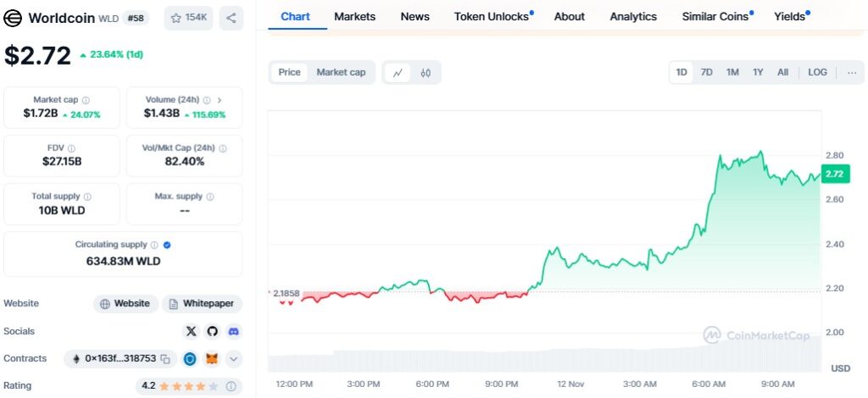Select line chart view icon

coord(398,73)
